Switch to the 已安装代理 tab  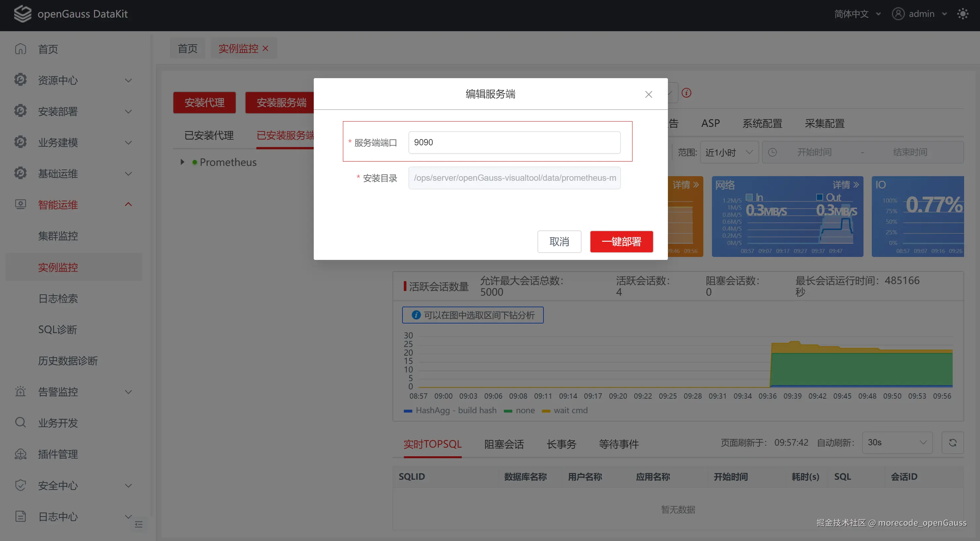coord(209,135)
